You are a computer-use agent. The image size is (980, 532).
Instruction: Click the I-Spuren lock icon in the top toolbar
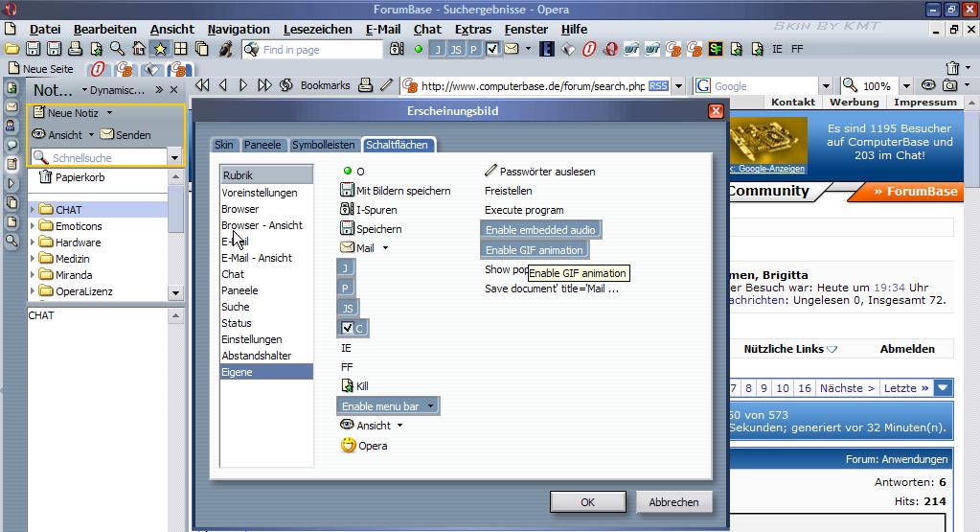coord(397,49)
